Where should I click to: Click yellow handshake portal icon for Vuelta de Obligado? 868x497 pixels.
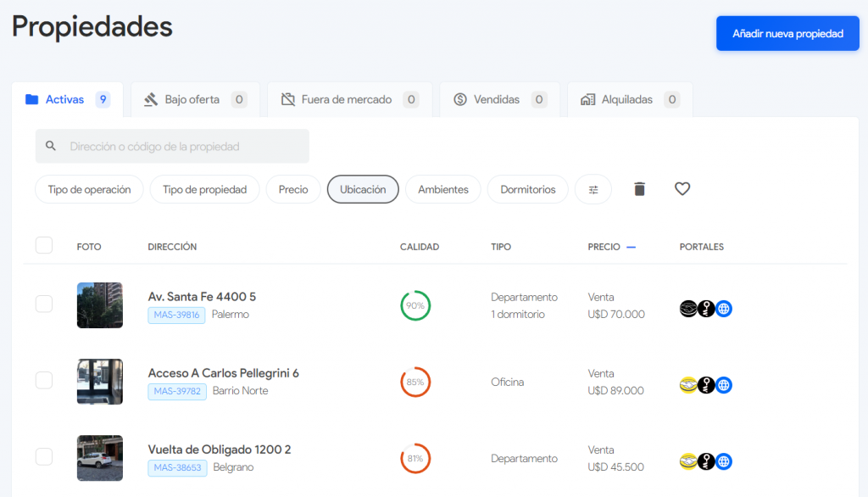688,461
